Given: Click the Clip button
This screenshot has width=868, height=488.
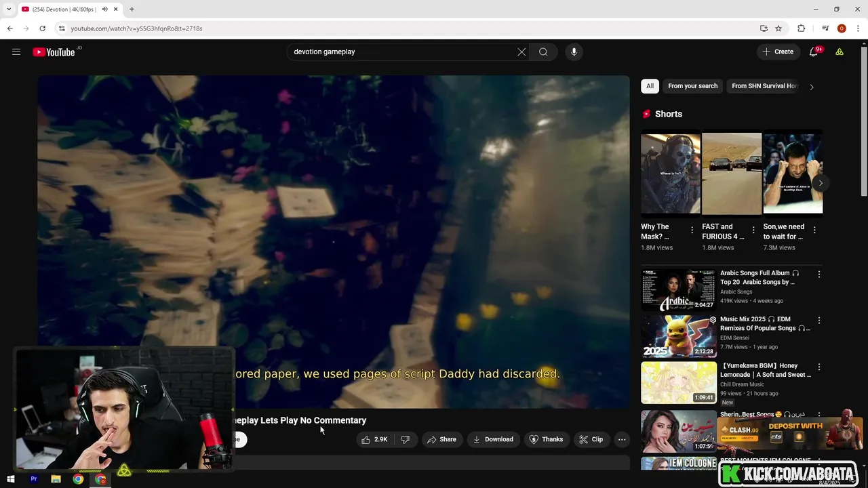Looking at the screenshot, I should click(x=591, y=439).
